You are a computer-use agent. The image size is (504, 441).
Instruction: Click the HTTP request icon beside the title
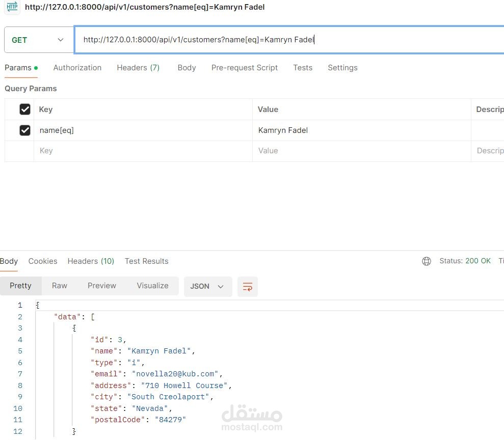(12, 7)
